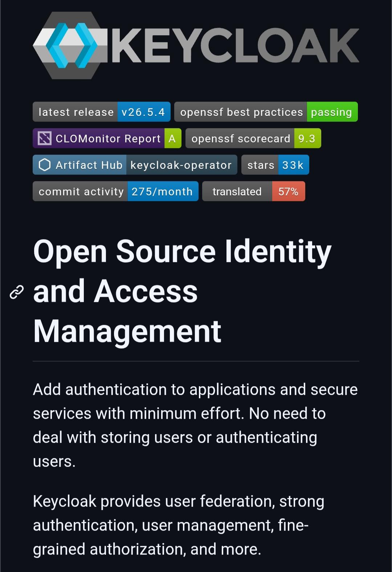Click the 'Open Source Identity' heading text
Image resolution: width=392 pixels, height=572 pixels.
[182, 252]
